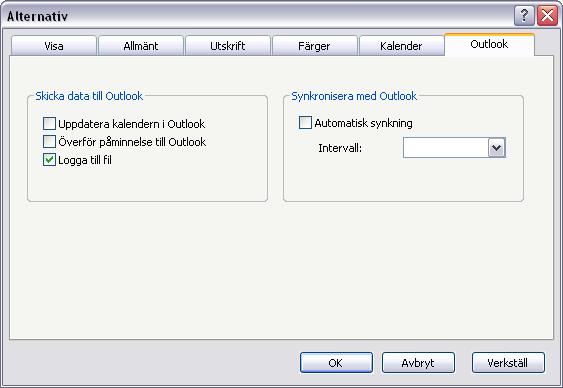Enable Automatisk synkning checkbox
Image resolution: width=563 pixels, height=388 pixels.
(x=305, y=122)
